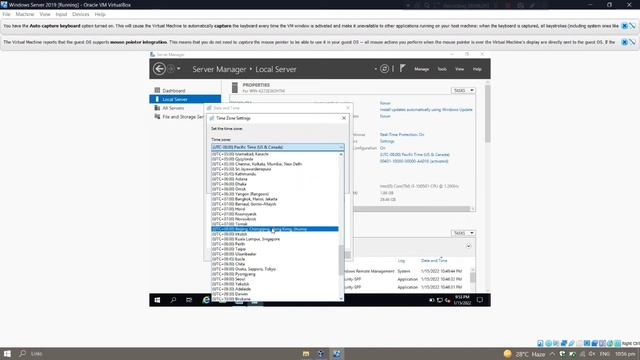The width and height of the screenshot is (640, 360).
Task: Select Osaka, Sapporo, Tokyo time zone
Action: pyautogui.click(x=275, y=269)
